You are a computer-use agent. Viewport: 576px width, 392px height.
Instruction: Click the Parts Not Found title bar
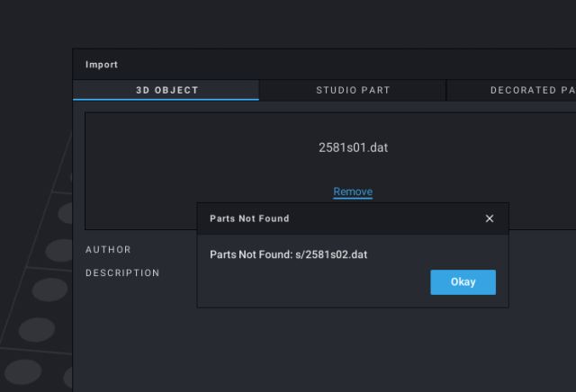353,218
